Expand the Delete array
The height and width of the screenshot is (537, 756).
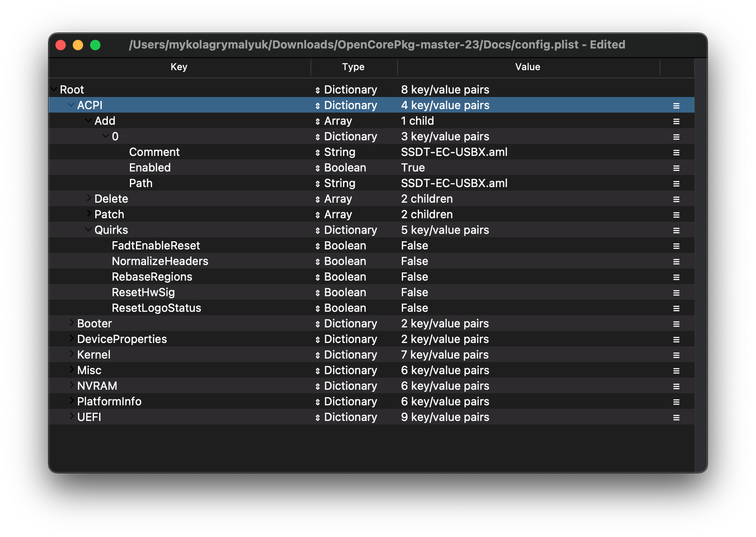point(89,198)
